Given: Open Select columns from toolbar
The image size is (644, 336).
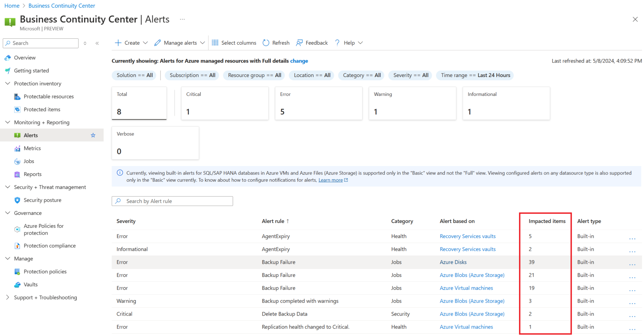Looking at the screenshot, I should pos(234,43).
